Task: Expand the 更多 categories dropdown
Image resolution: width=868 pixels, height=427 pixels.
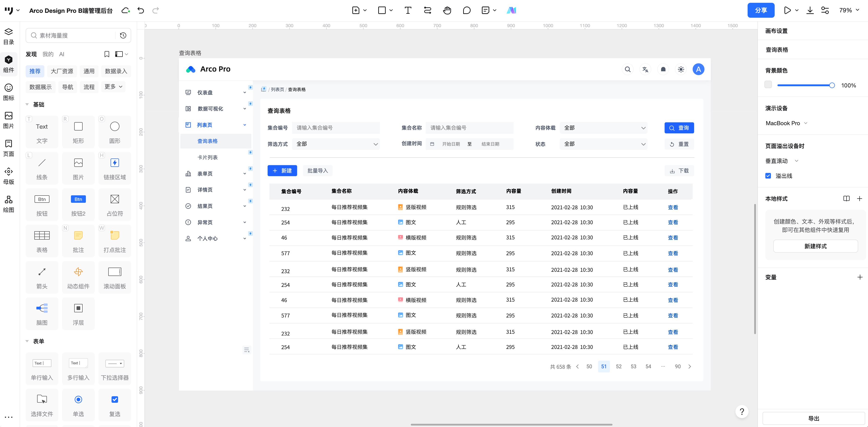Action: (113, 87)
